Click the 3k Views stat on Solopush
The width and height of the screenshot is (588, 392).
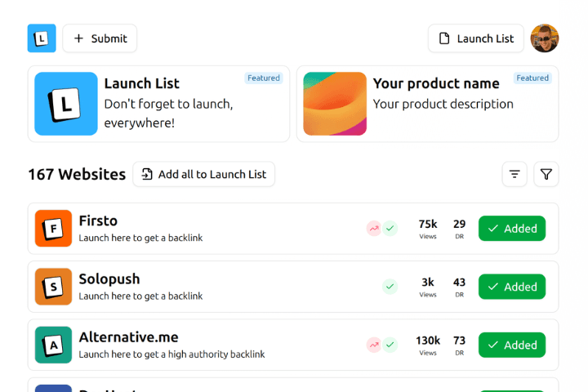pos(428,287)
